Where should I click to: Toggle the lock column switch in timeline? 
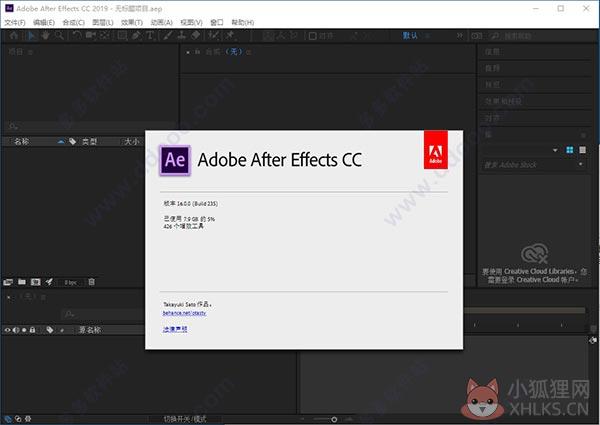coord(33,330)
